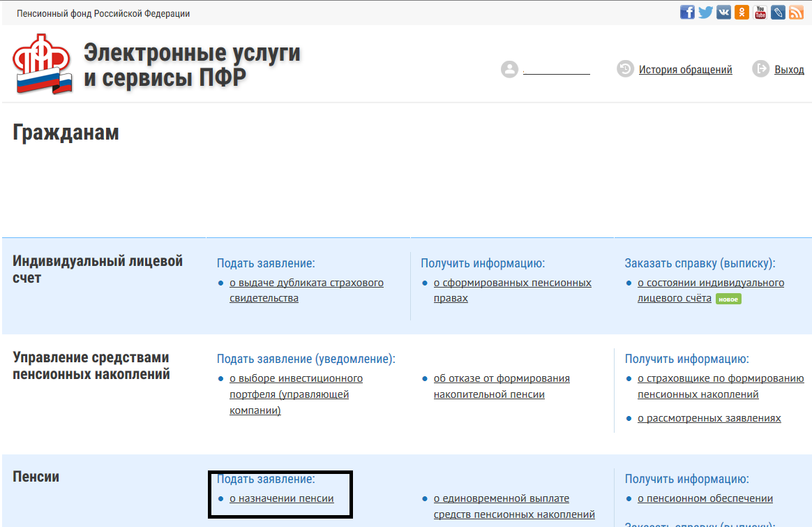Click the user profile avatar icon
The width and height of the screenshot is (812, 527).
(510, 70)
